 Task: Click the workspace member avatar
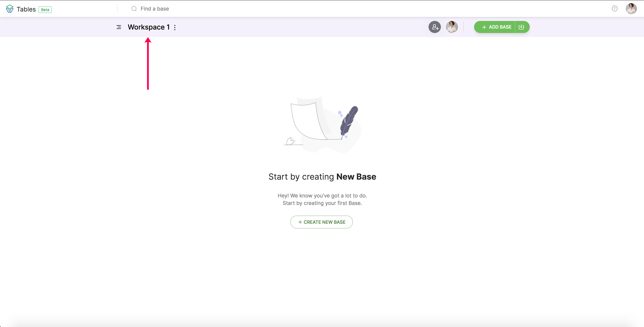tap(452, 27)
